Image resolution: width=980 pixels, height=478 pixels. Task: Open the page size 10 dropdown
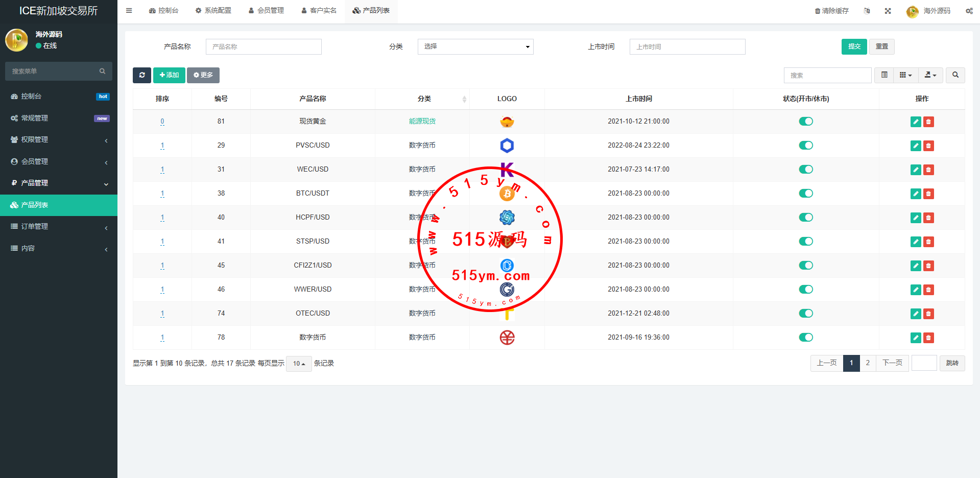pyautogui.click(x=299, y=364)
